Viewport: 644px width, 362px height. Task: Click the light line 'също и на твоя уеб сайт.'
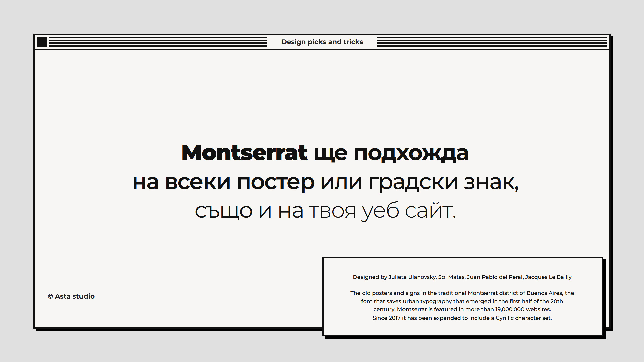pos(326,211)
